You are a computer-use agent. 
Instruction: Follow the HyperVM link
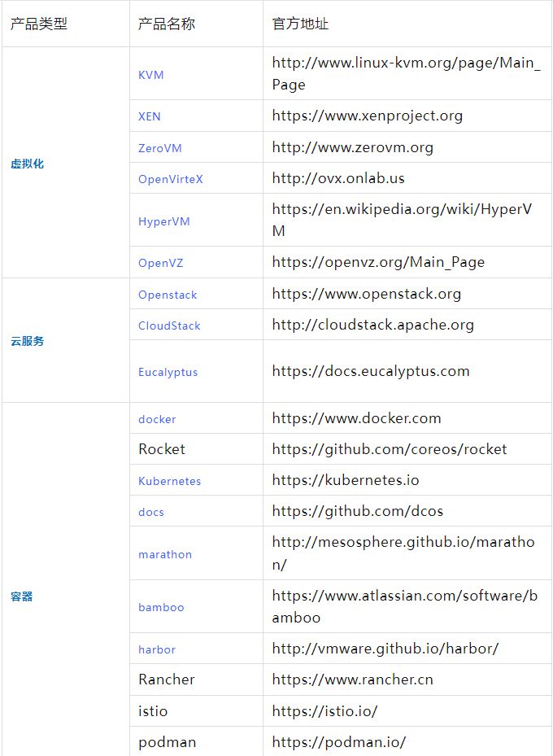[x=163, y=222]
